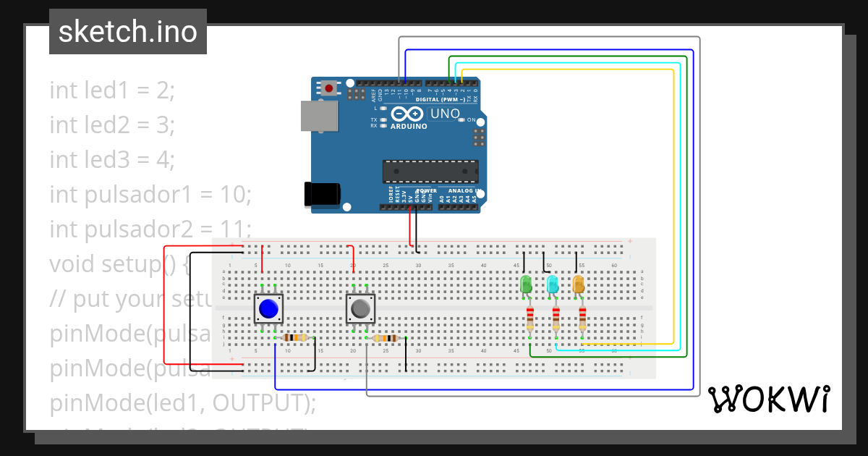Select the resistor beside the gray pushbutton
This screenshot has width=868, height=456.
coord(385,338)
